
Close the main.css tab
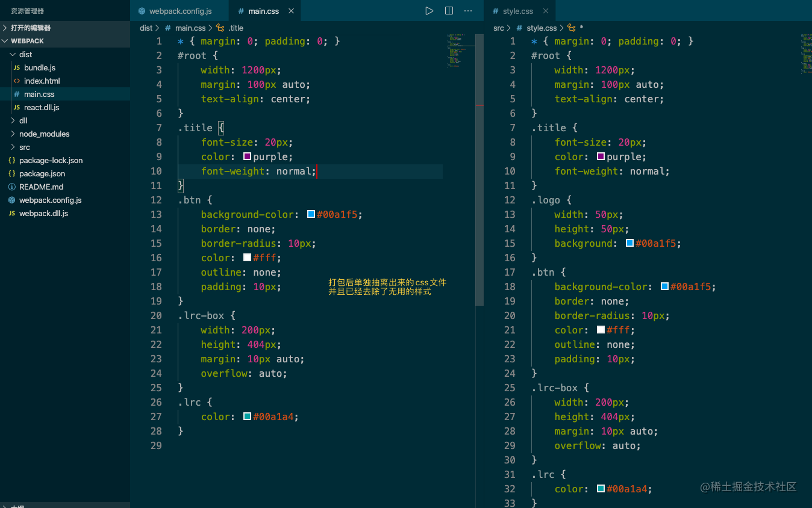click(x=292, y=11)
